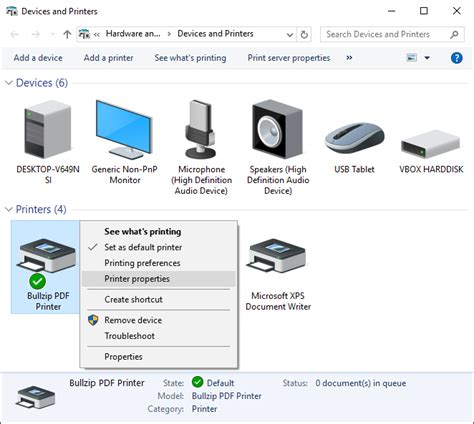Click Add a device toolbar button
Screen dimensions: 474x424
click(38, 58)
